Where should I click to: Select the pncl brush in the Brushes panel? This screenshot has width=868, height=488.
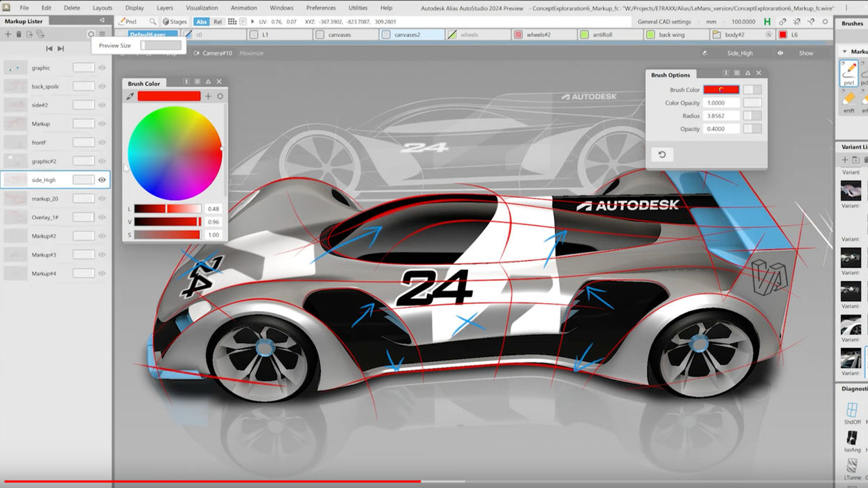(850, 73)
